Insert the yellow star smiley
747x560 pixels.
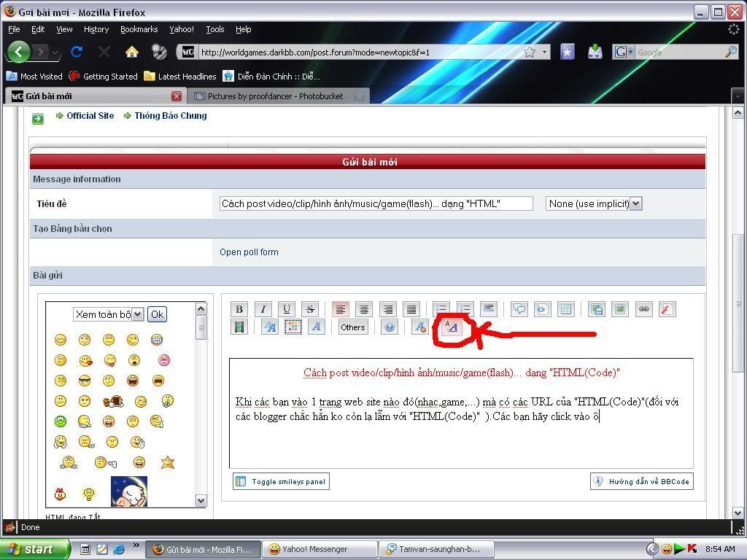[167, 462]
